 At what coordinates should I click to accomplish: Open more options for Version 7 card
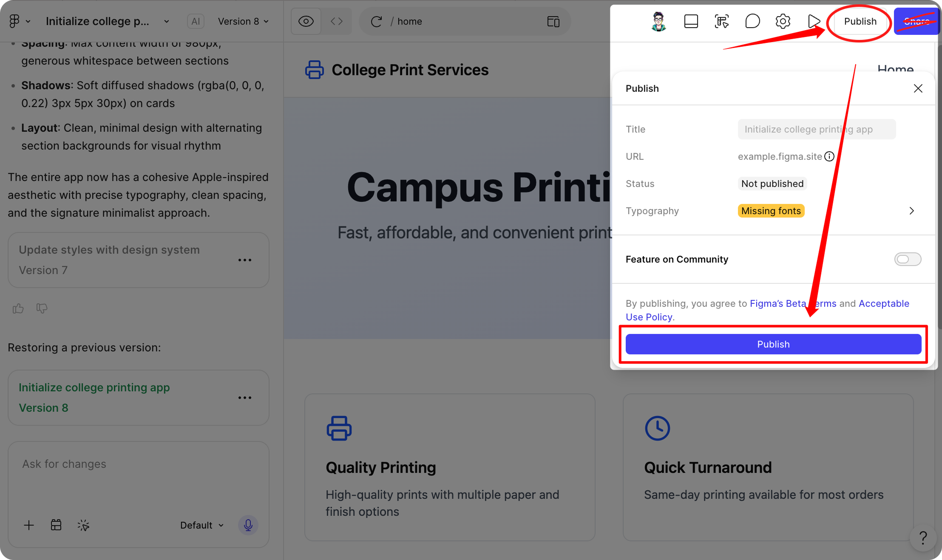click(x=245, y=260)
